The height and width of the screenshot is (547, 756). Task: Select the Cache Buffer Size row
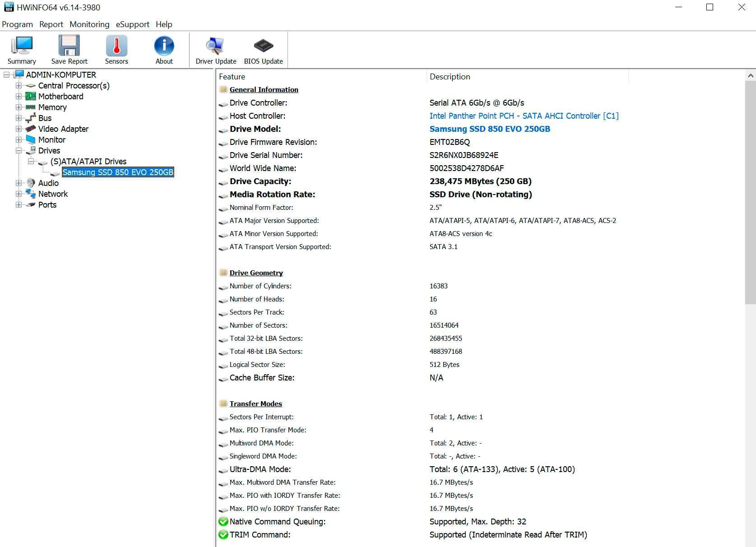click(481, 378)
